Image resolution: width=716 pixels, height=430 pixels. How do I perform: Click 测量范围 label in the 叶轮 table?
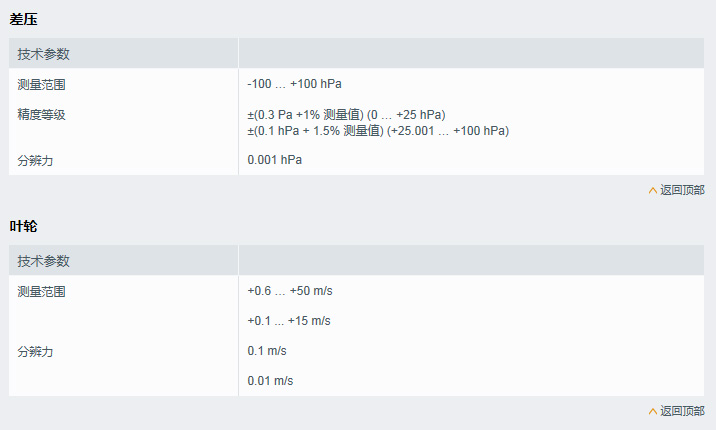pyautogui.click(x=42, y=291)
